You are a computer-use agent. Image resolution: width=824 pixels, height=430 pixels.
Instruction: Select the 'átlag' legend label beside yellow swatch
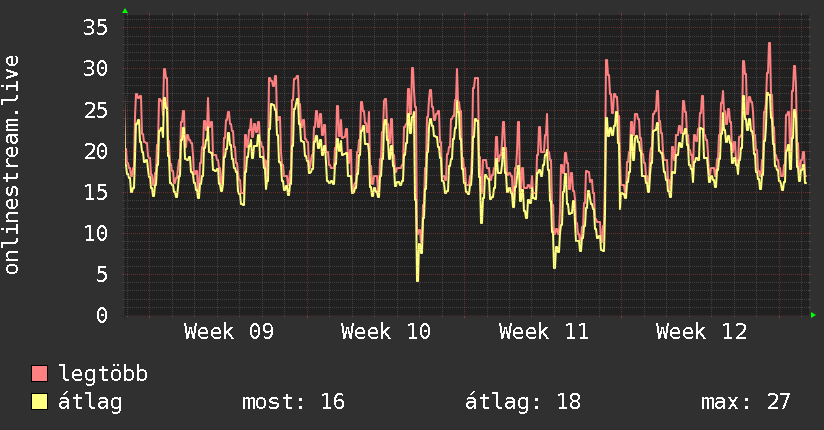90,402
